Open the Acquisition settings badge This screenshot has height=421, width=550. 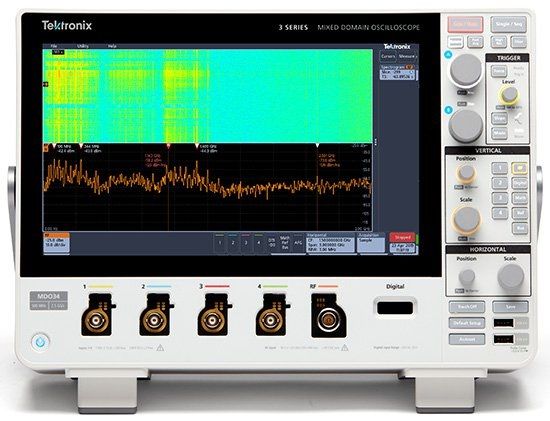[x=371, y=243]
